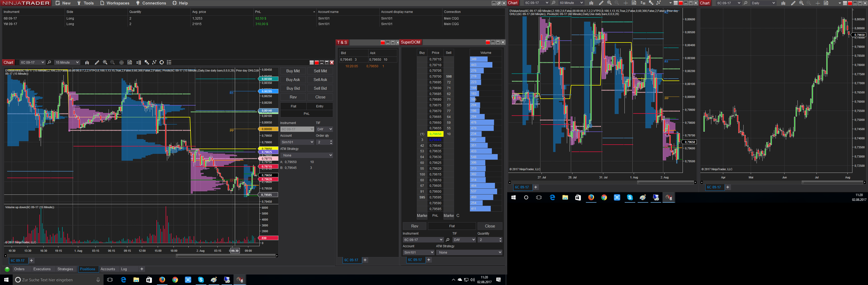Zoom in on the Daily chart

pos(801,3)
